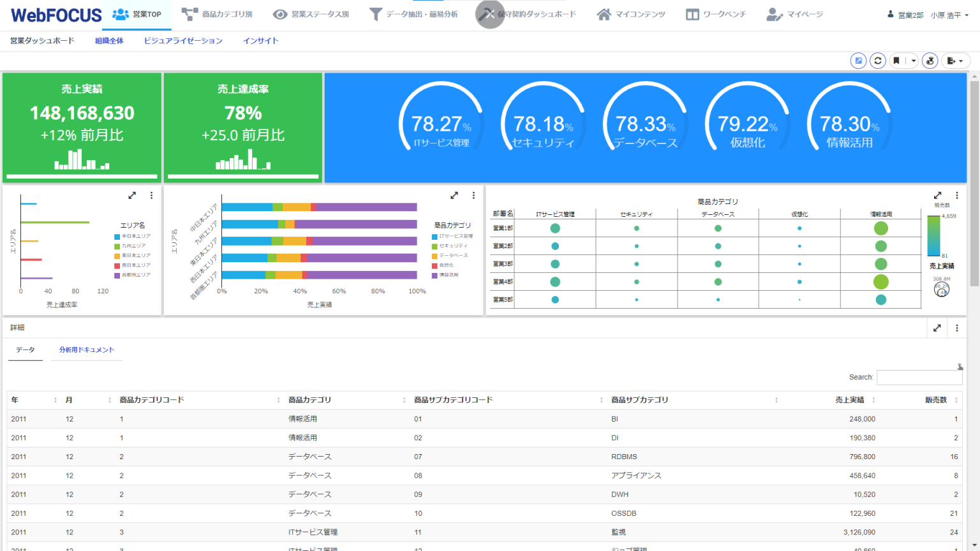This screenshot has height=551, width=980.
Task: Click the bookmark icon in the toolbar
Action: click(x=896, y=61)
